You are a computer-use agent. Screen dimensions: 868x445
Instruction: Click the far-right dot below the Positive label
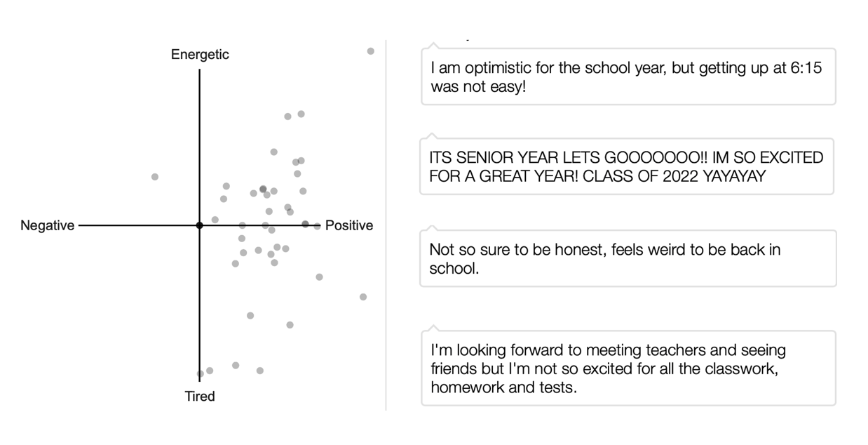point(363,297)
